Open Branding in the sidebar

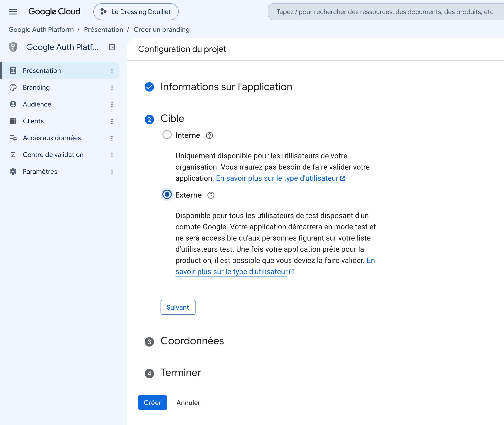pyautogui.click(x=60, y=88)
